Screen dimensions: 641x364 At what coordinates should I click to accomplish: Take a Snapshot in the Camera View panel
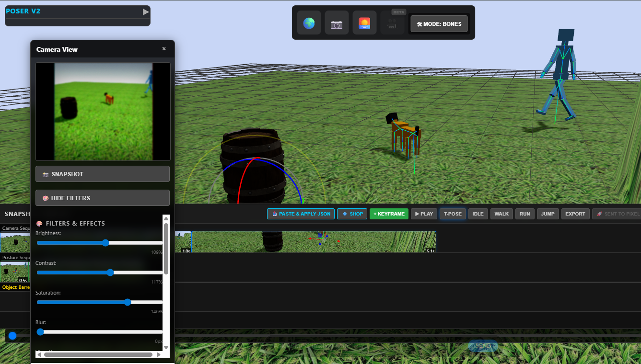pos(102,174)
